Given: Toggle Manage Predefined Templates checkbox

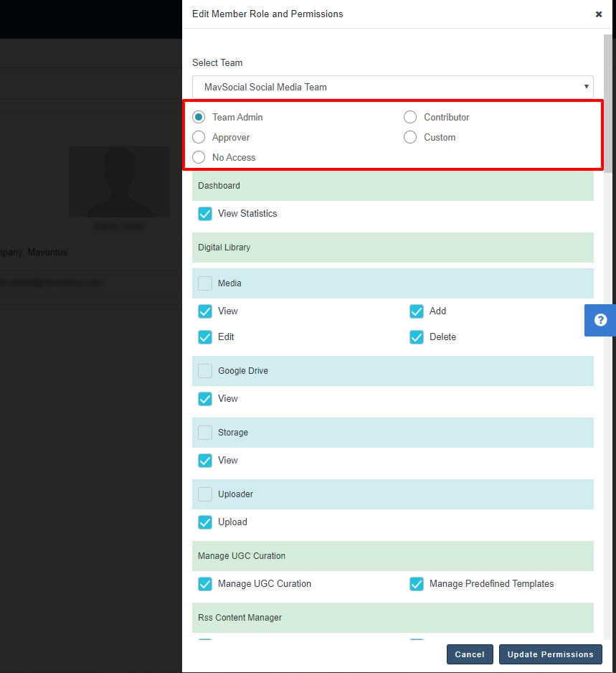Looking at the screenshot, I should click(x=417, y=584).
